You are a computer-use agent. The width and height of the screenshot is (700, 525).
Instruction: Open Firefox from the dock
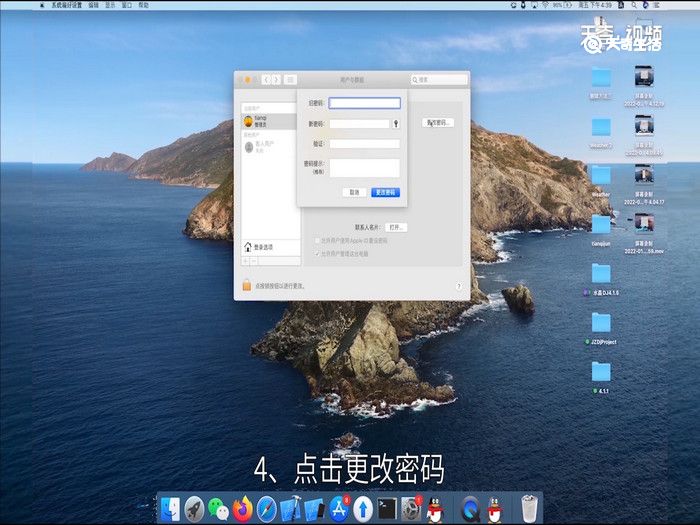(x=242, y=509)
